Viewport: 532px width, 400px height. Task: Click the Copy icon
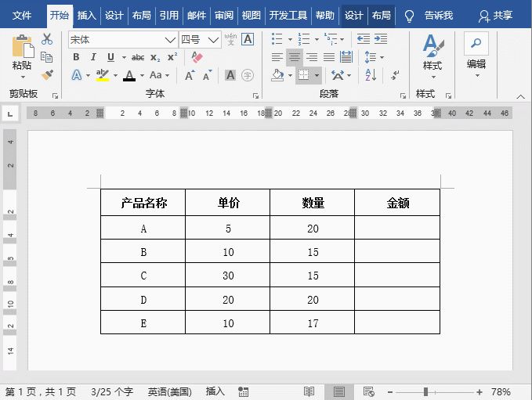[46, 57]
